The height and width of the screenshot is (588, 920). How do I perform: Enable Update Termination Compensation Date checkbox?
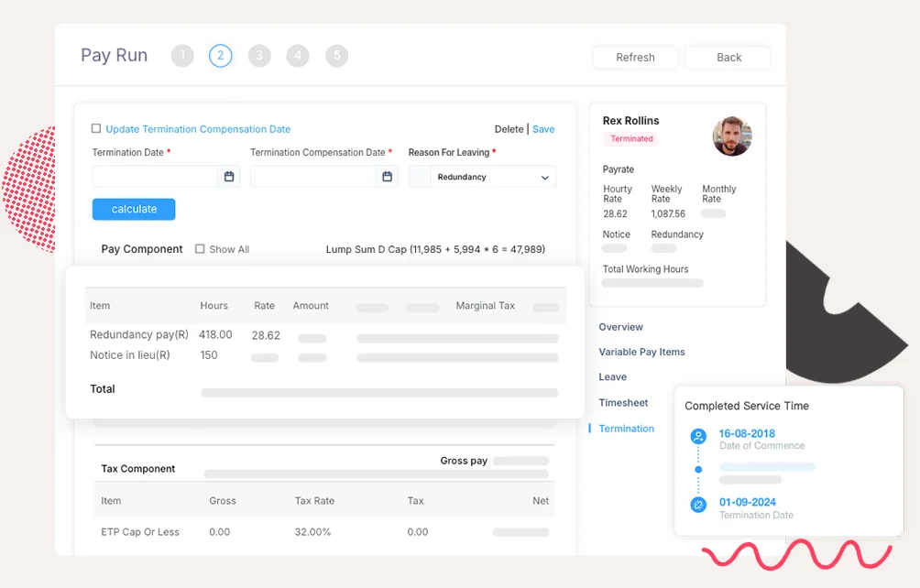click(x=97, y=129)
